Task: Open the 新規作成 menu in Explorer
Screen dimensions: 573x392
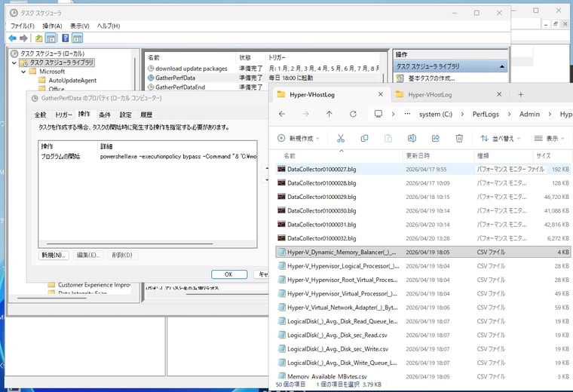Action: point(299,138)
